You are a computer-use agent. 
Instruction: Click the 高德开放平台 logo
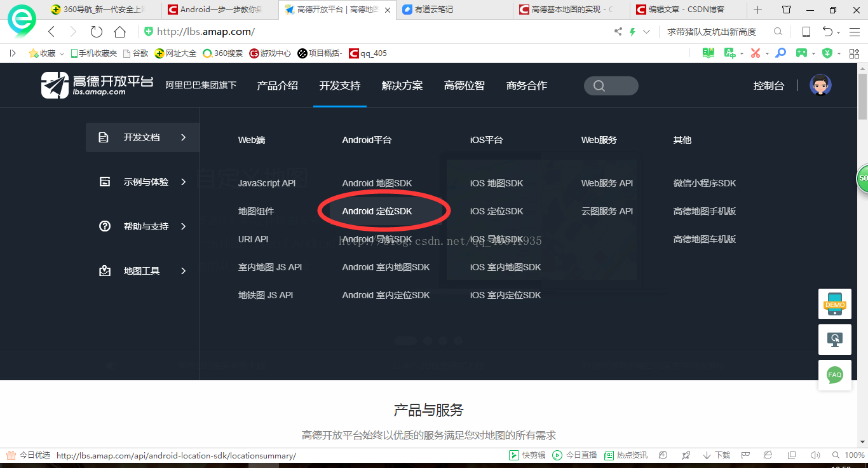(x=97, y=85)
